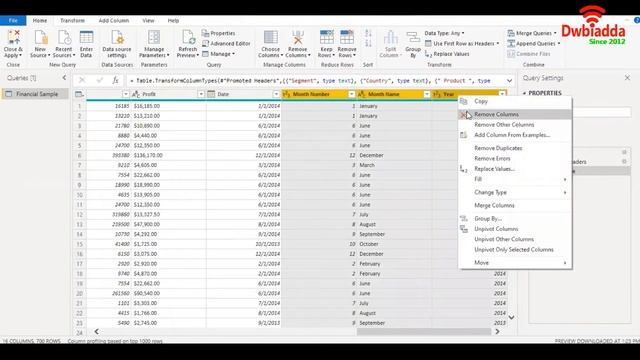Close the Query Settings pane
The height and width of the screenshot is (360, 640).
(x=627, y=78)
